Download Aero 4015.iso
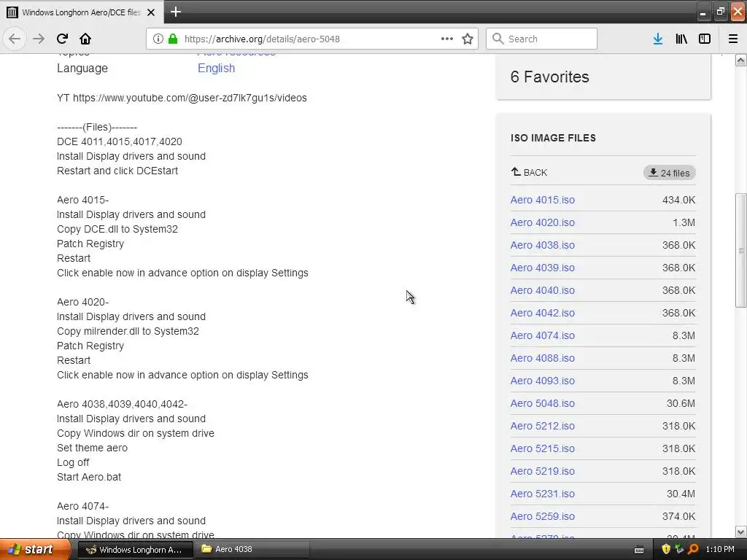Image resolution: width=747 pixels, height=560 pixels. coord(543,200)
